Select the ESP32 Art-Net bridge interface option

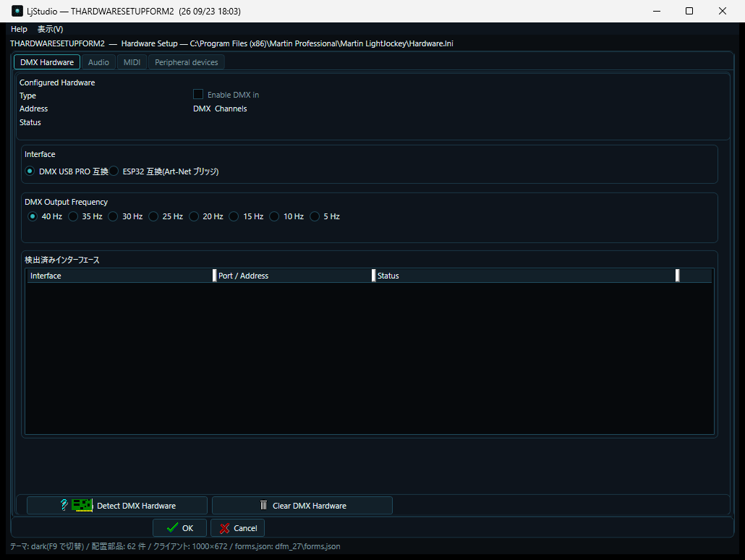pos(114,171)
